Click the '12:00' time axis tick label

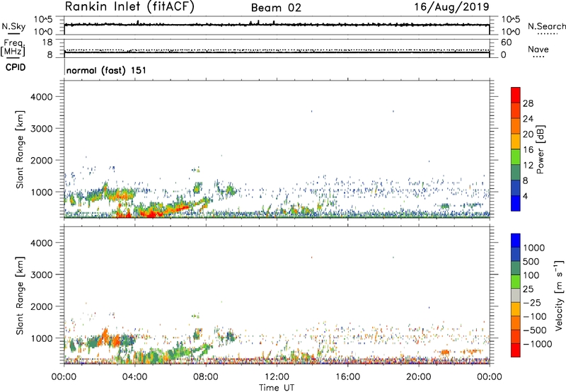pyautogui.click(x=277, y=377)
